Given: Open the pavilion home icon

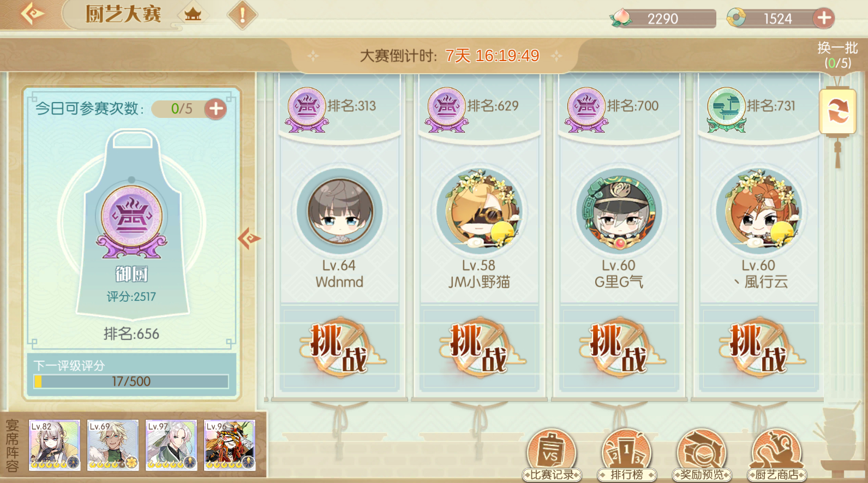Looking at the screenshot, I should pyautogui.click(x=193, y=15).
